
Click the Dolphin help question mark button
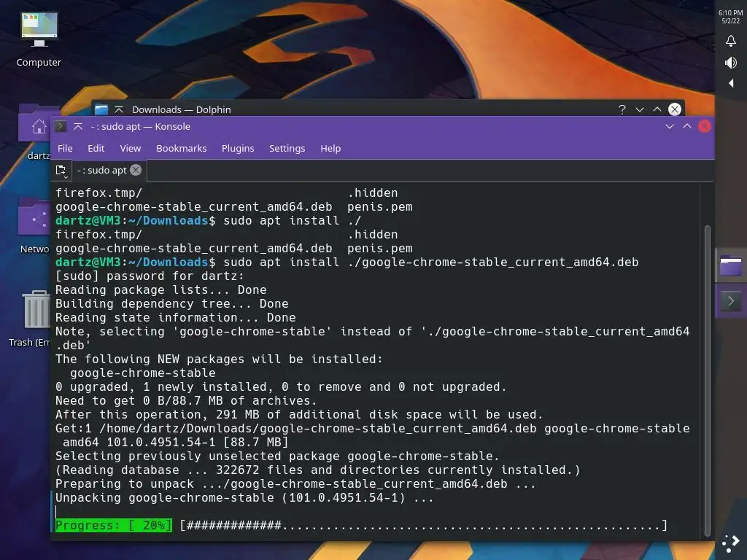(x=622, y=109)
